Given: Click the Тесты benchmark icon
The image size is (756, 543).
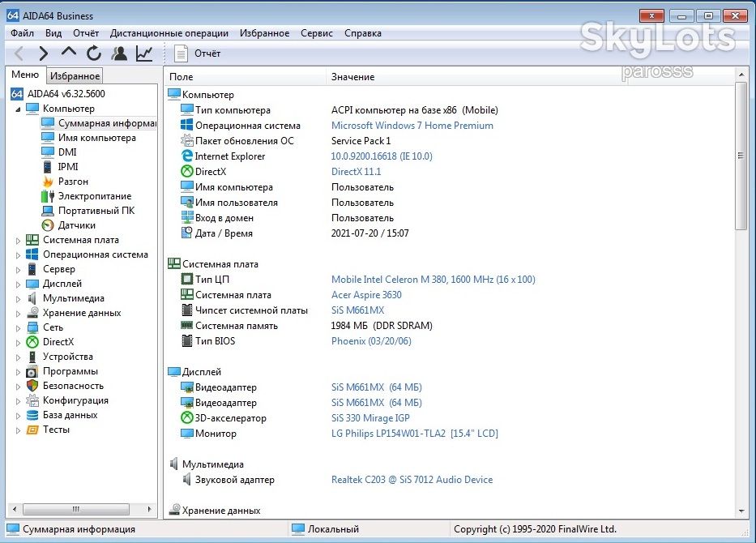Looking at the screenshot, I should [x=32, y=430].
